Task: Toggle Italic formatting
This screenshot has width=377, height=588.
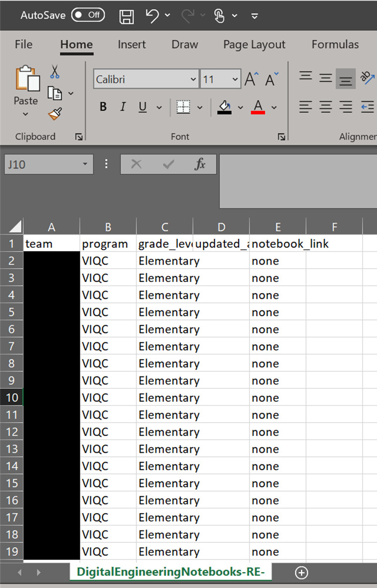Action: click(x=123, y=107)
